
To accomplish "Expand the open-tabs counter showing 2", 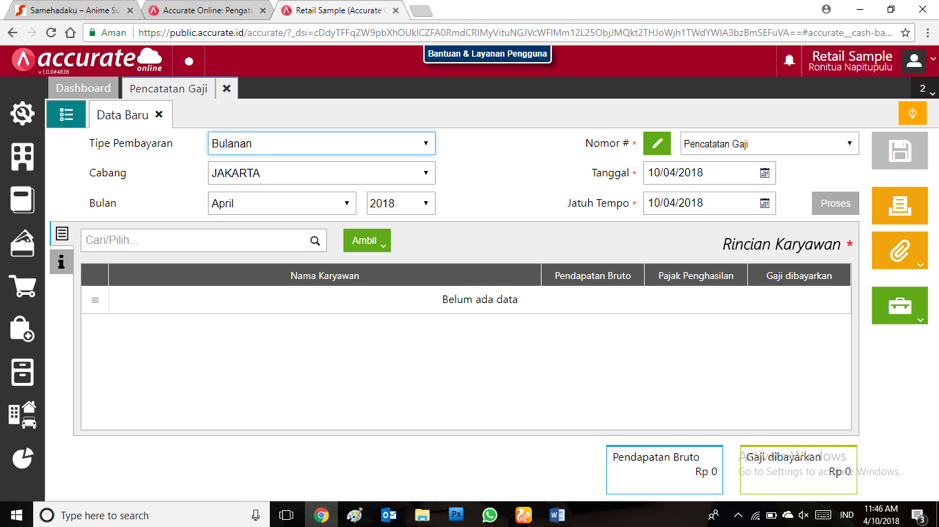I will [926, 89].
